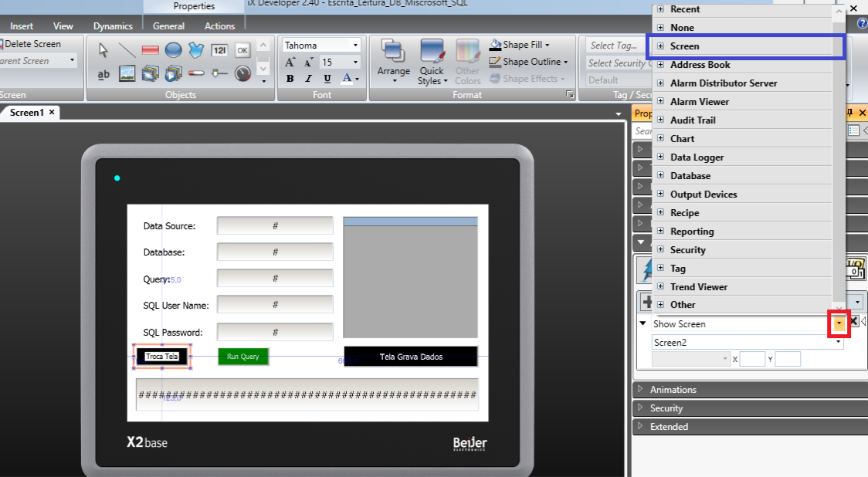Select the circular Meter gauge object
Image resolution: width=868 pixels, height=477 pixels.
pos(242,73)
